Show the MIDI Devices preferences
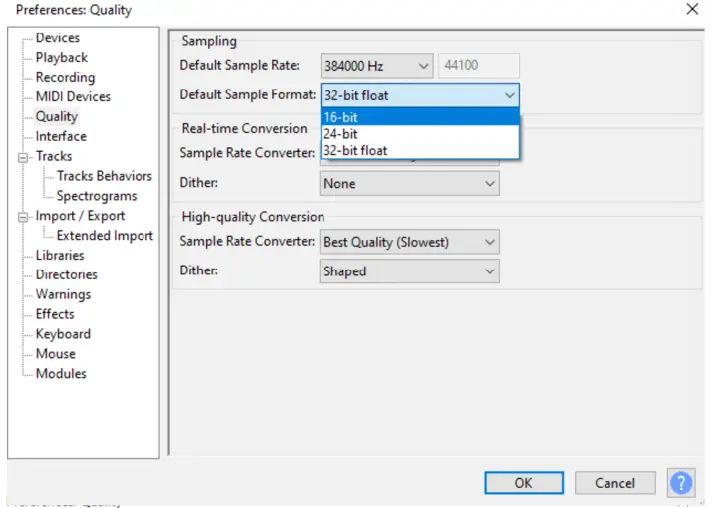This screenshot has height=508, width=712. pyautogui.click(x=73, y=97)
